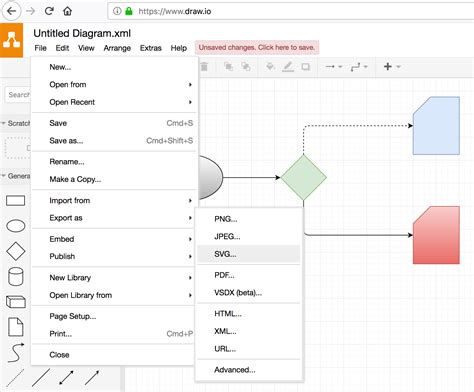
Task: Export diagram as PDF...
Action: click(x=249, y=275)
